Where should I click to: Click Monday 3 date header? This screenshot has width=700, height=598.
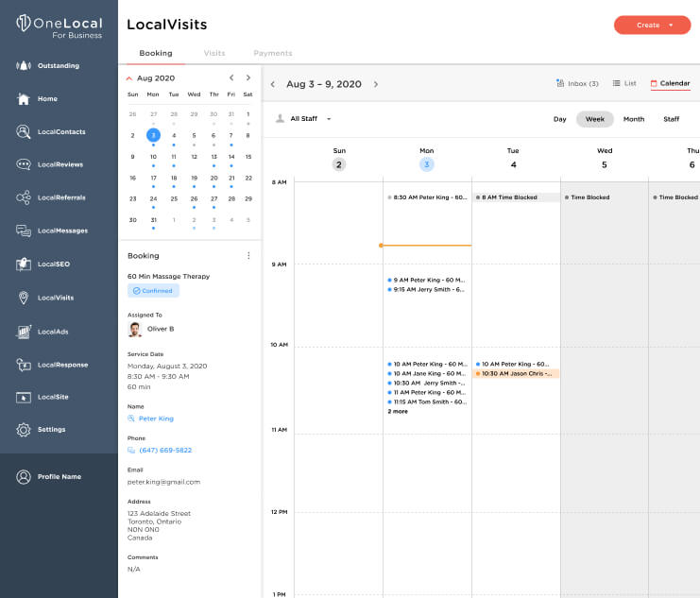(x=426, y=164)
